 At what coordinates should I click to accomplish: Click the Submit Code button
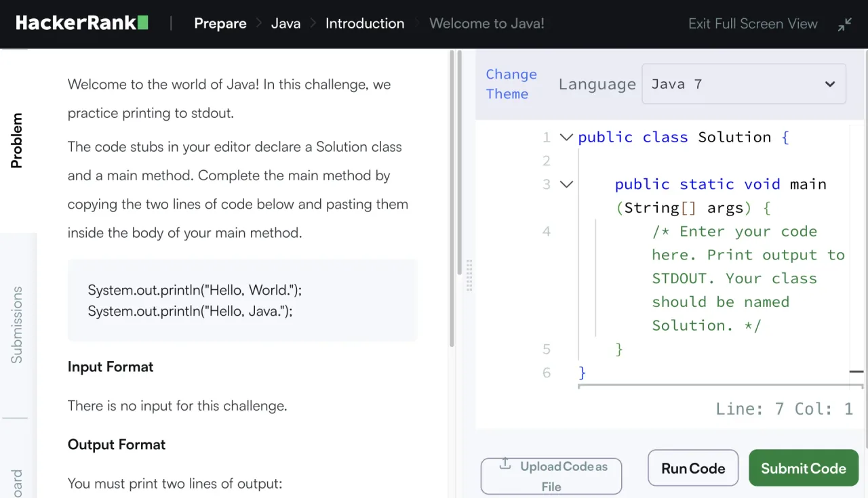pyautogui.click(x=804, y=468)
